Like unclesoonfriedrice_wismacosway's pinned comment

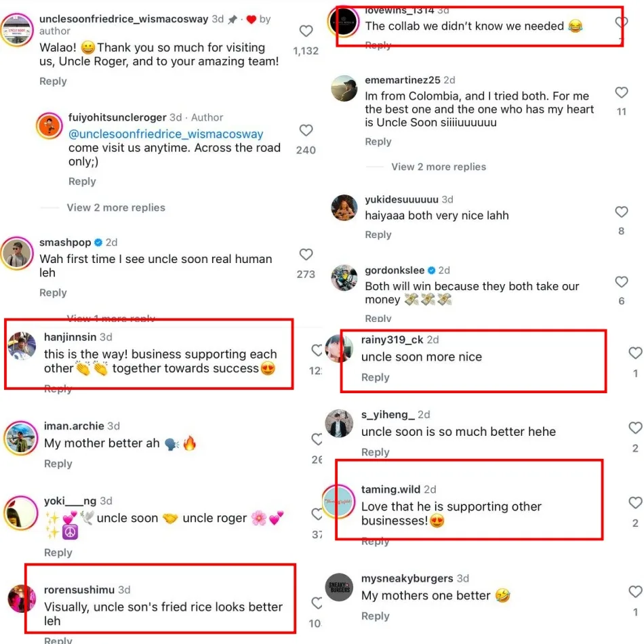pos(306,31)
